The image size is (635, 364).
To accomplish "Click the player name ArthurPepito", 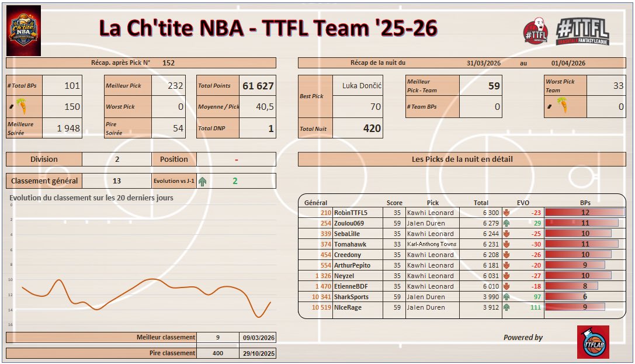I will 352,265.
